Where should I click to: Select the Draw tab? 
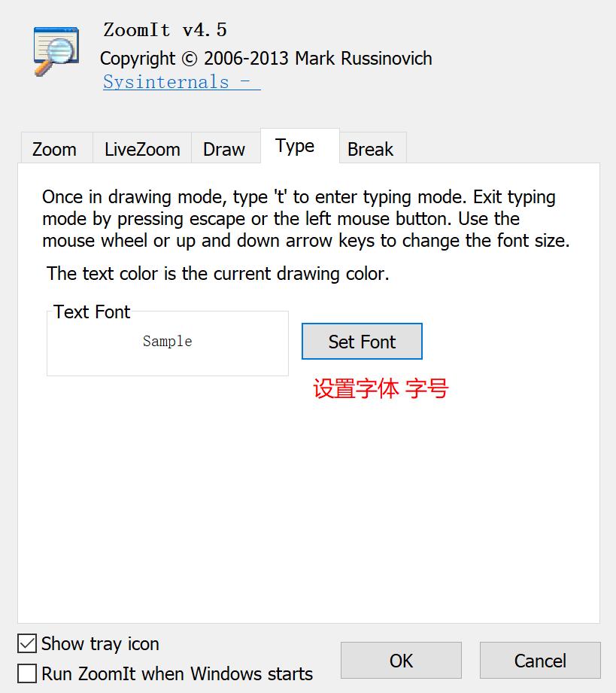pyautogui.click(x=224, y=149)
